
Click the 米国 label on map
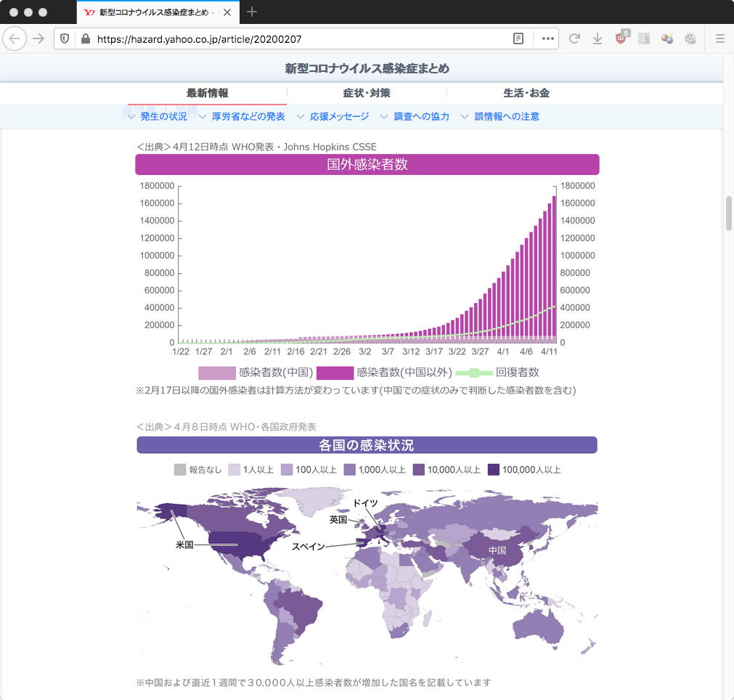point(184,545)
